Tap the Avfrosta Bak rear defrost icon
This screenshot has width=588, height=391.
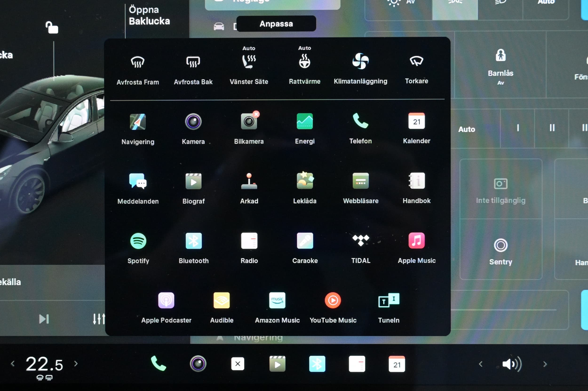click(193, 62)
